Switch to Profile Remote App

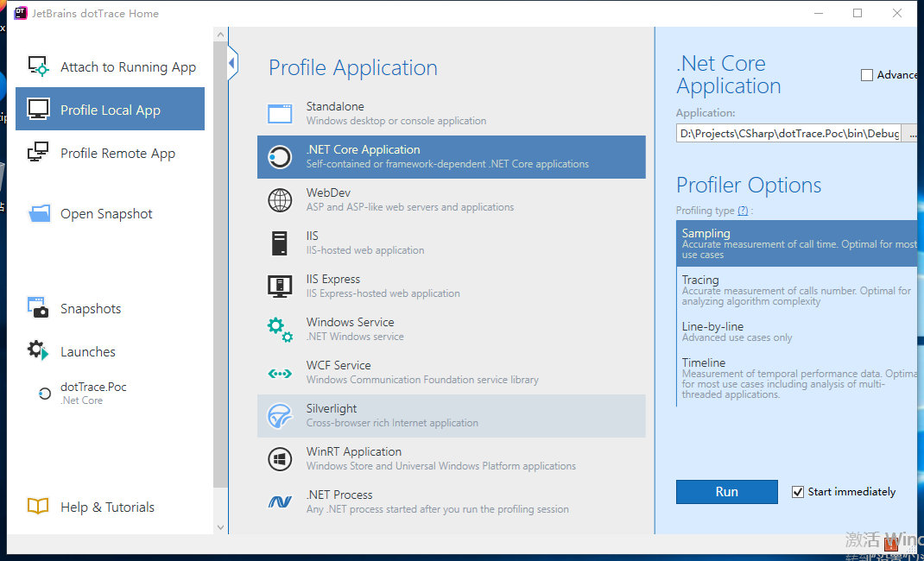coord(111,153)
